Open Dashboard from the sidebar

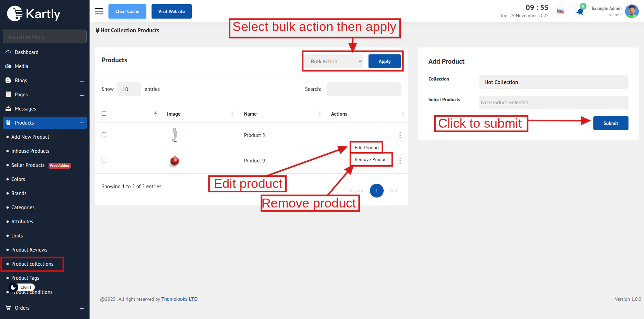click(x=27, y=52)
